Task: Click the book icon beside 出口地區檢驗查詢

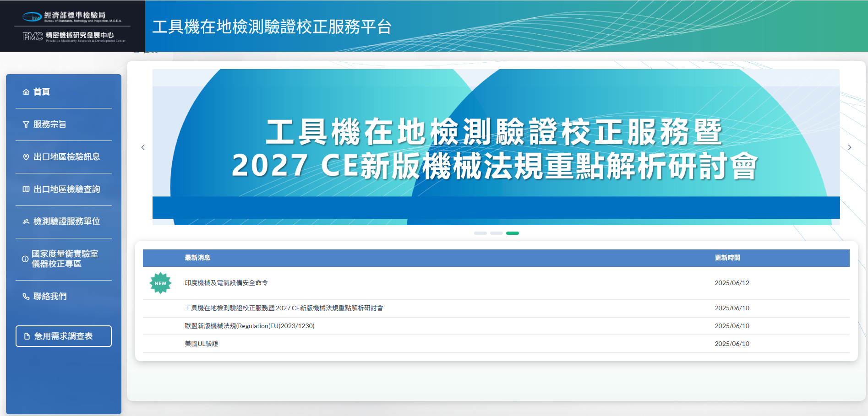Action: tap(26, 189)
